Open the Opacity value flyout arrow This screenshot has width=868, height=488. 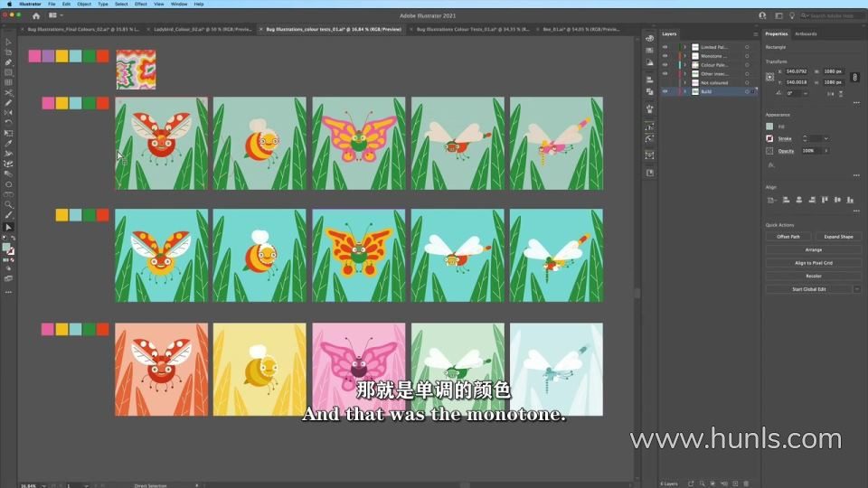click(x=826, y=151)
